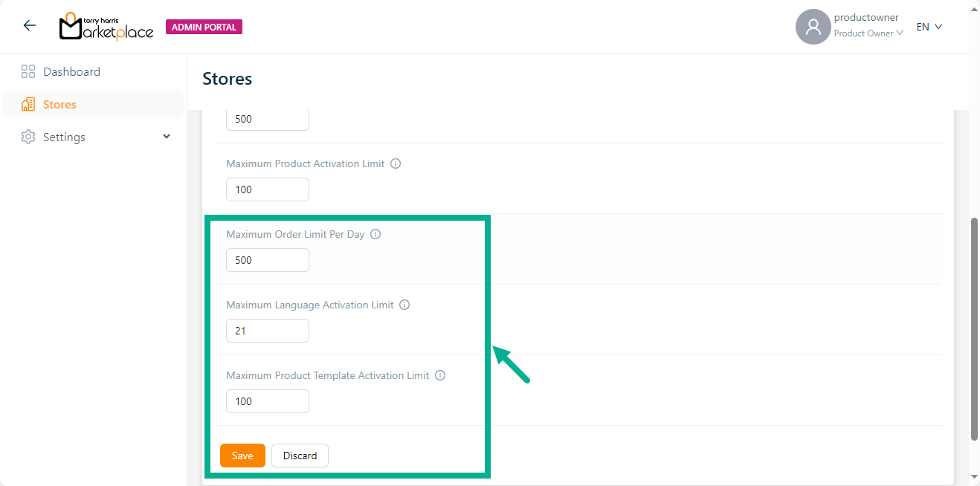980x486 pixels.
Task: Click the Maximum Language Activation Limit input
Action: click(x=267, y=331)
